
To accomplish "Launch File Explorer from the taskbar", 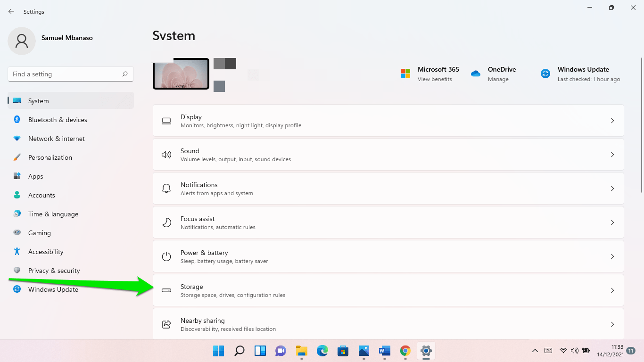I will point(302,351).
